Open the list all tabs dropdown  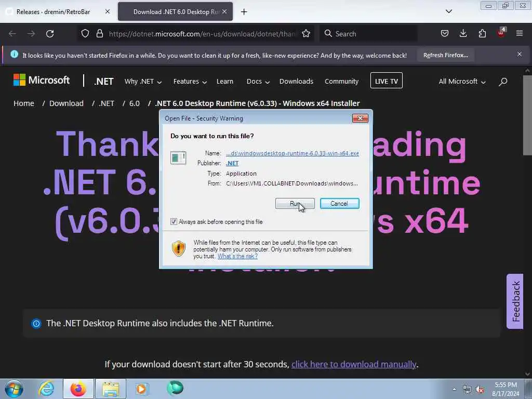point(448,11)
